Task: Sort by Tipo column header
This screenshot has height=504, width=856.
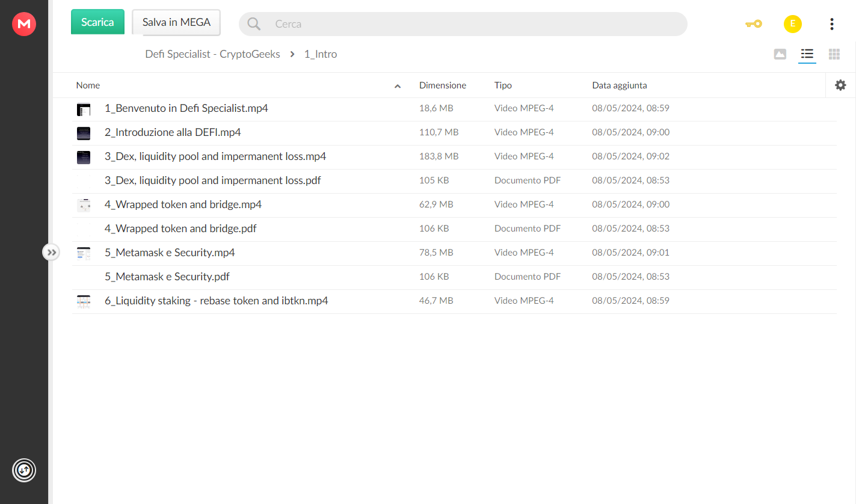Action: (503, 85)
